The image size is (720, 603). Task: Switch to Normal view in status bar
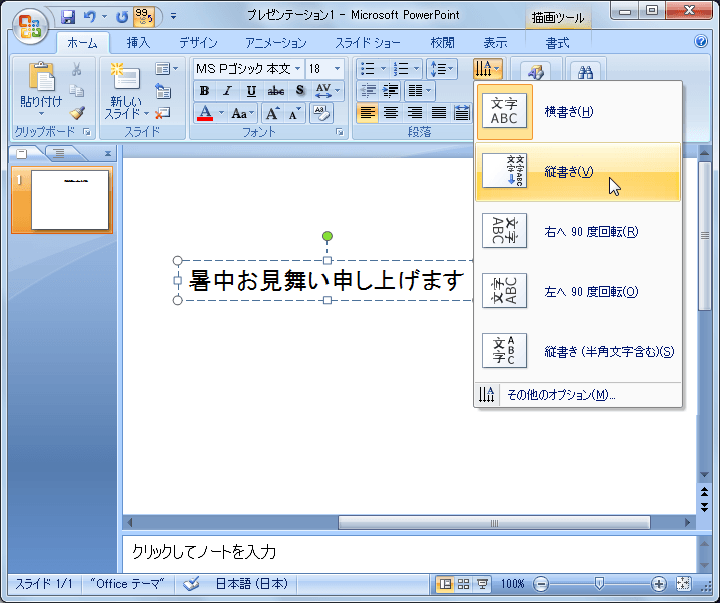pos(445,584)
